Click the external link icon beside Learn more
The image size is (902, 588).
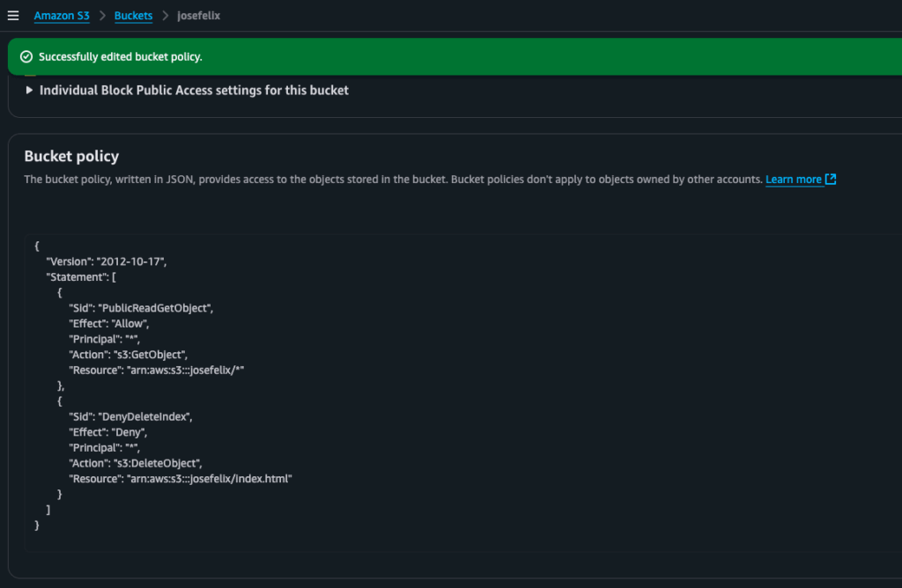tap(830, 180)
